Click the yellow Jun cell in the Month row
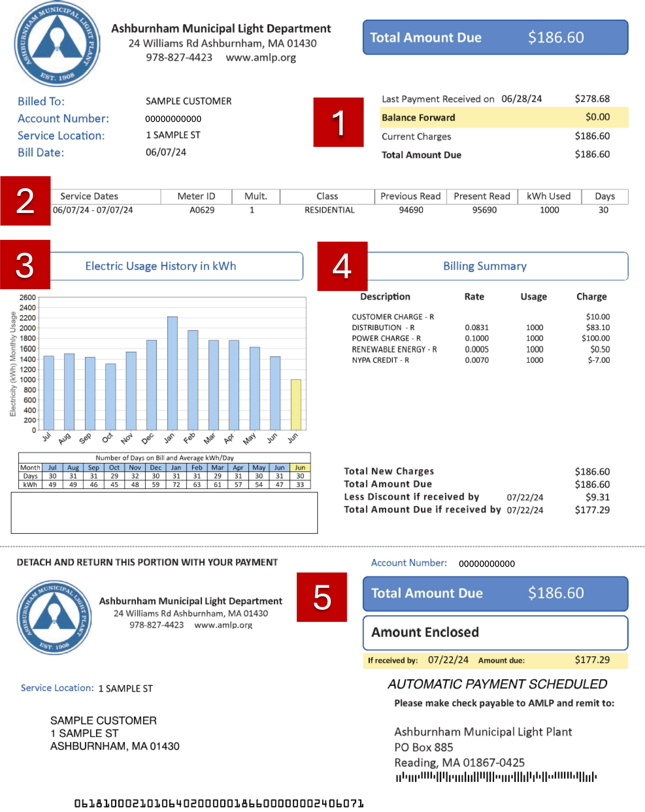 300,467
